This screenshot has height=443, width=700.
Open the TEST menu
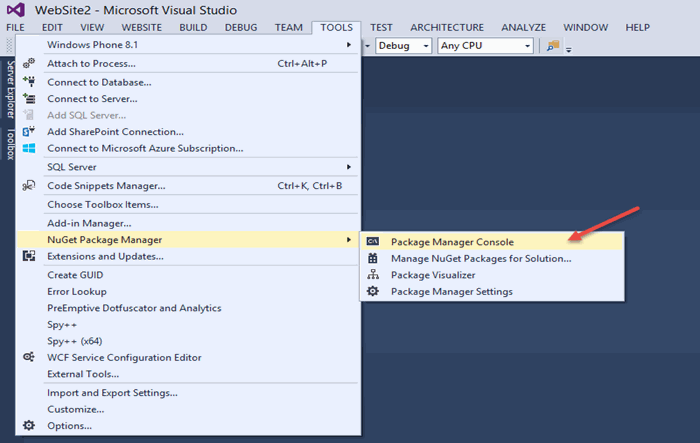coord(381,28)
